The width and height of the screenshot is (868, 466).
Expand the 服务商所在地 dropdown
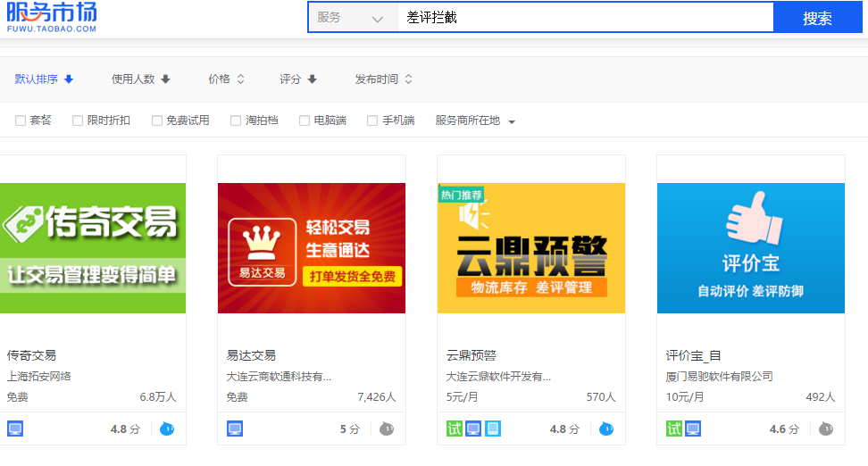pyautogui.click(x=475, y=121)
